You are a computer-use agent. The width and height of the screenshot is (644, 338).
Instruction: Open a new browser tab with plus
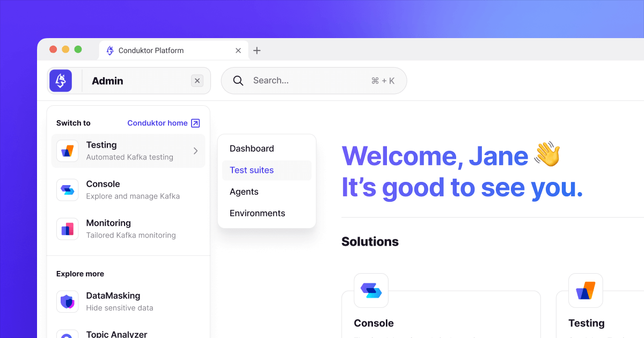257,50
